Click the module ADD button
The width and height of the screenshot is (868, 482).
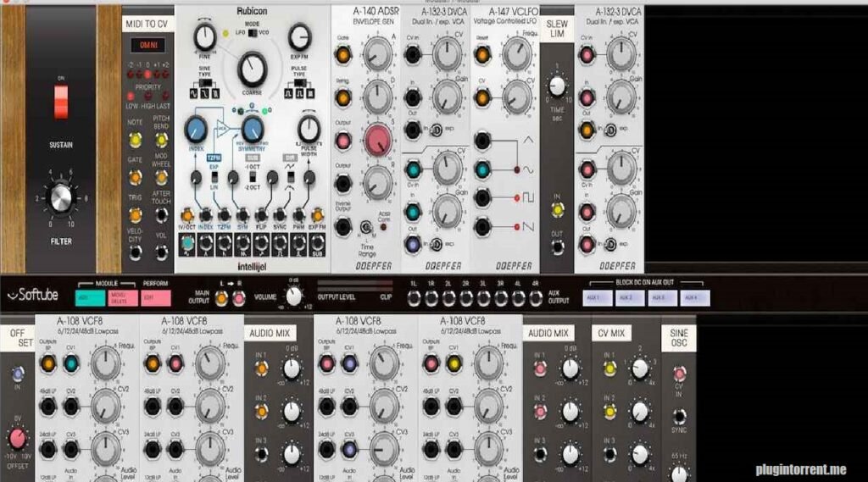(x=90, y=298)
